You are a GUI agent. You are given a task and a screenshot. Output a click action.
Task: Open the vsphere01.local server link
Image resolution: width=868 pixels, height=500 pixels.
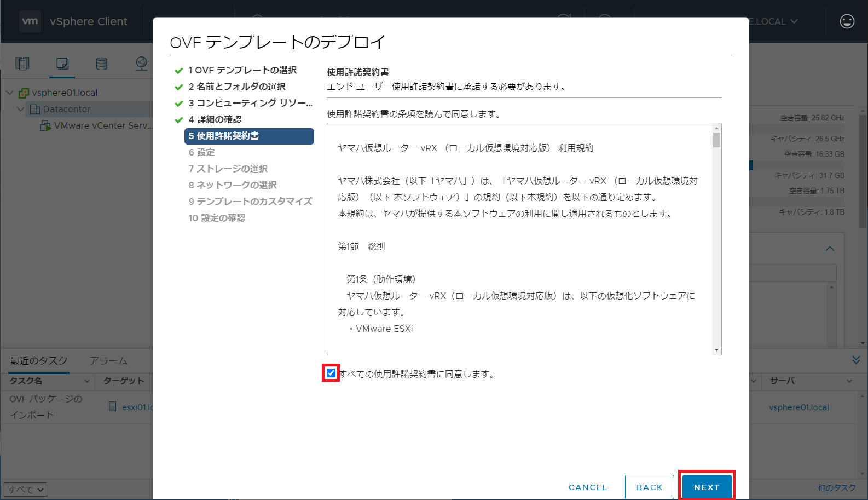pos(798,407)
